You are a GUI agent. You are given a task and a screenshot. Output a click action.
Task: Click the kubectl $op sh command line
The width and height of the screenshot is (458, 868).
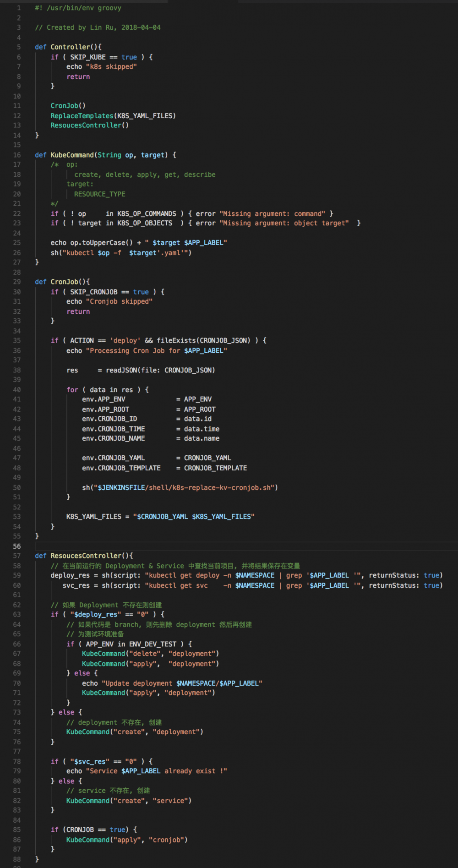(x=121, y=253)
